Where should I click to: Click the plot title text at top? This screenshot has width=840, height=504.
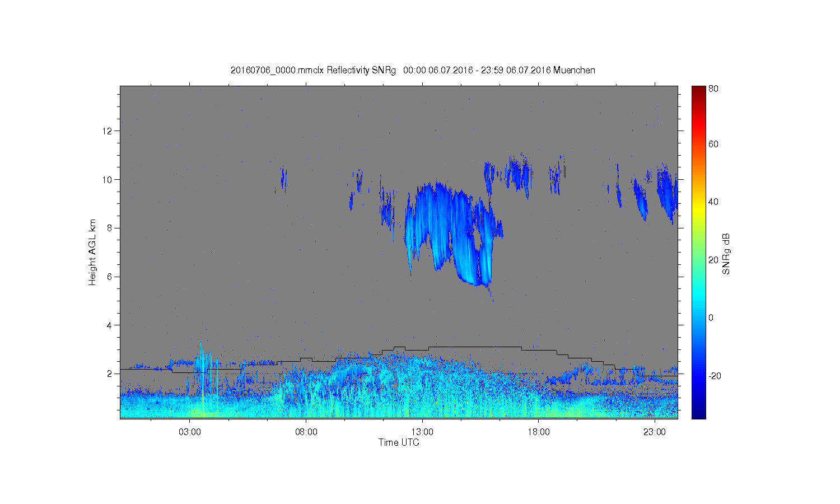click(x=413, y=70)
